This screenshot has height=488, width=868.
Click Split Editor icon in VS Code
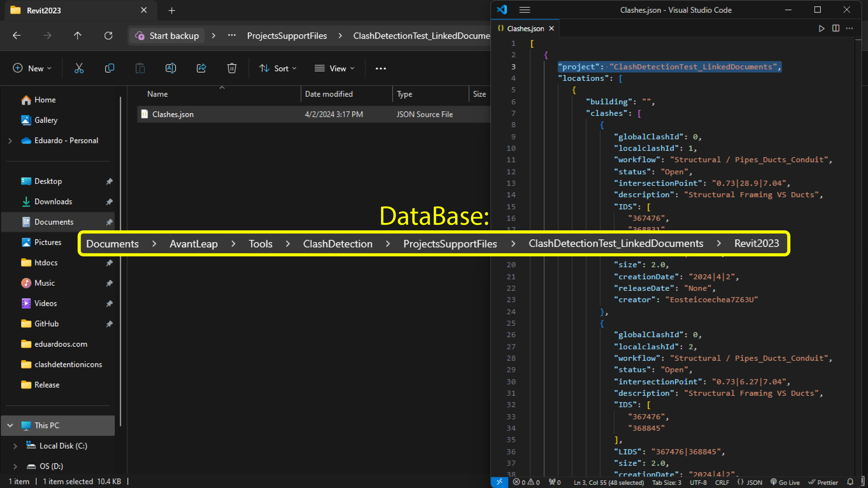pos(836,29)
